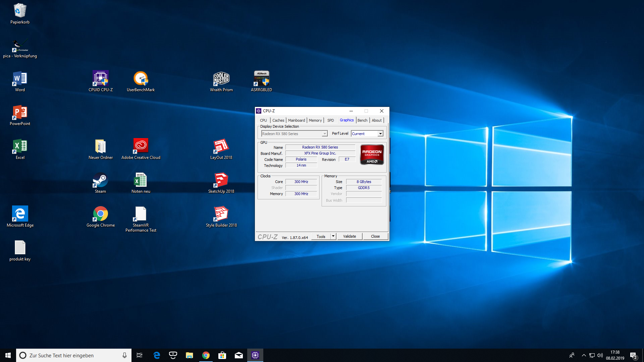
Task: Open File Explorer from the taskbar
Action: coord(189,355)
